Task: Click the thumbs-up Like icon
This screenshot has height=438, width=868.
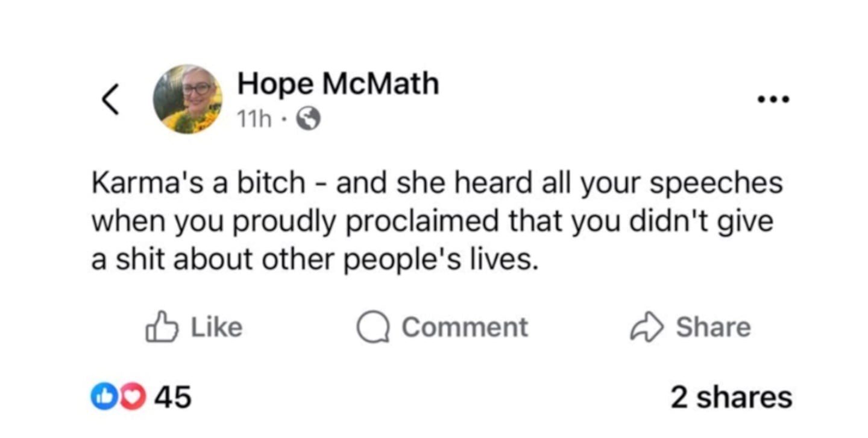Action: [162, 326]
